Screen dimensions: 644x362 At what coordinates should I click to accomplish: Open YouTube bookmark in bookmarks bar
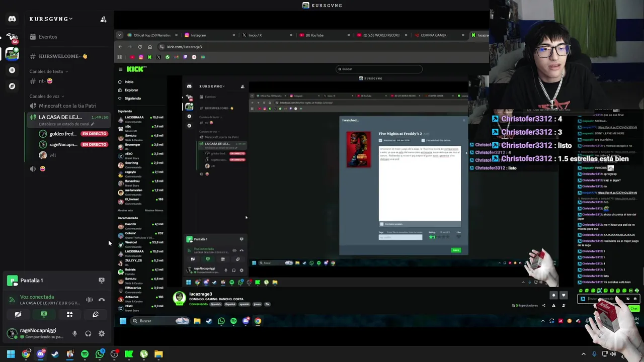(132, 57)
